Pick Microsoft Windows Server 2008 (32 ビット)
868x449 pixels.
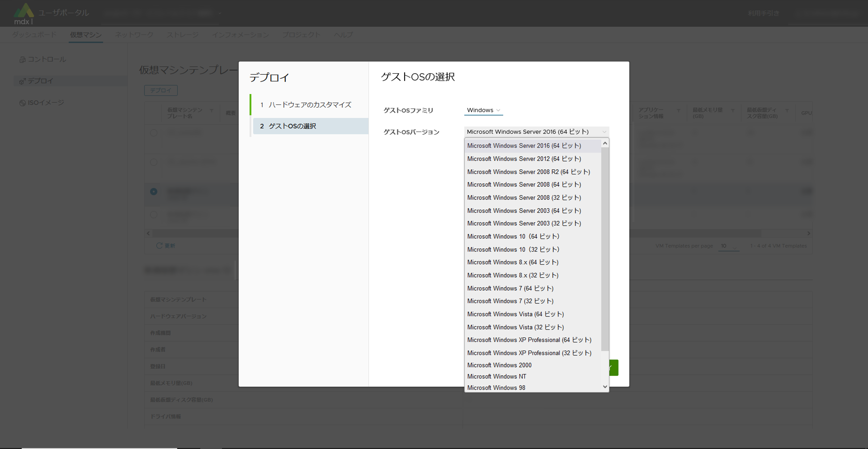click(533, 197)
